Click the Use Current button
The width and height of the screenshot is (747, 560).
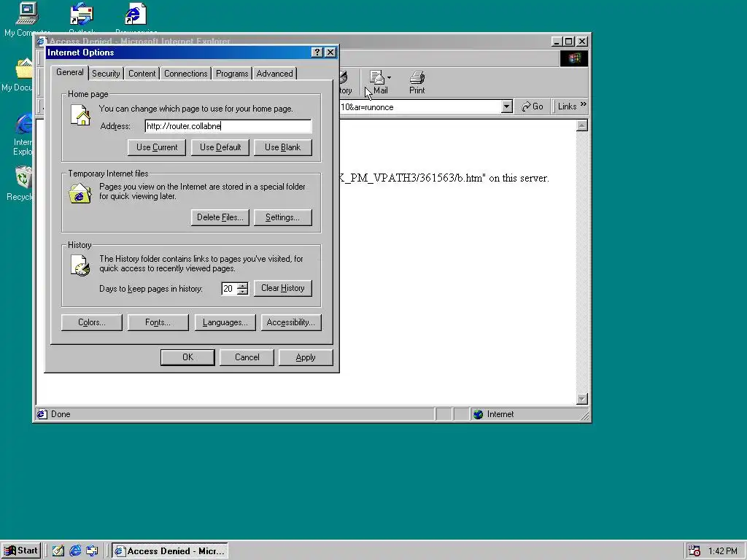157,147
